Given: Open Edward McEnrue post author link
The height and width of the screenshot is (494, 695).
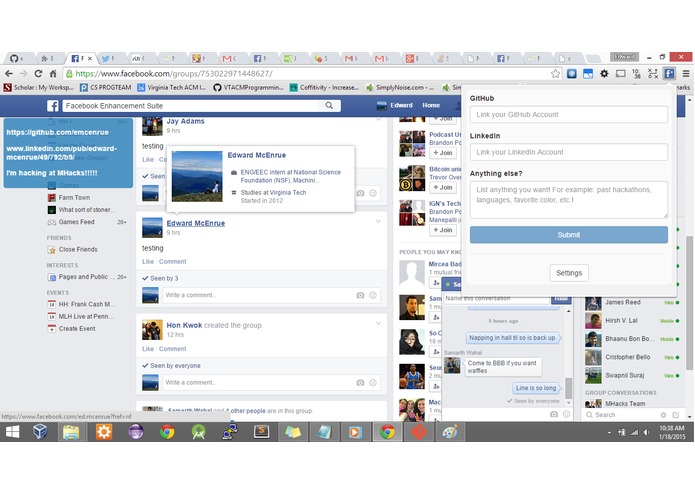Looking at the screenshot, I should (x=195, y=223).
